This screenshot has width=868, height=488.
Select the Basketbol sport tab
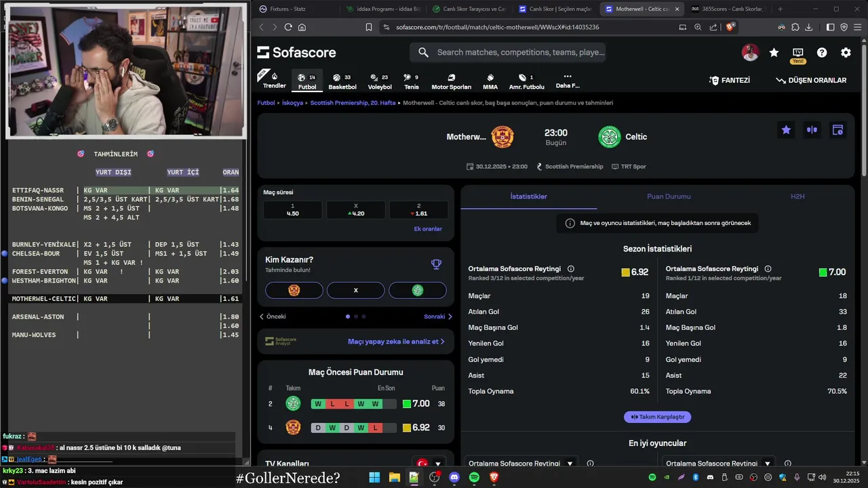point(342,81)
